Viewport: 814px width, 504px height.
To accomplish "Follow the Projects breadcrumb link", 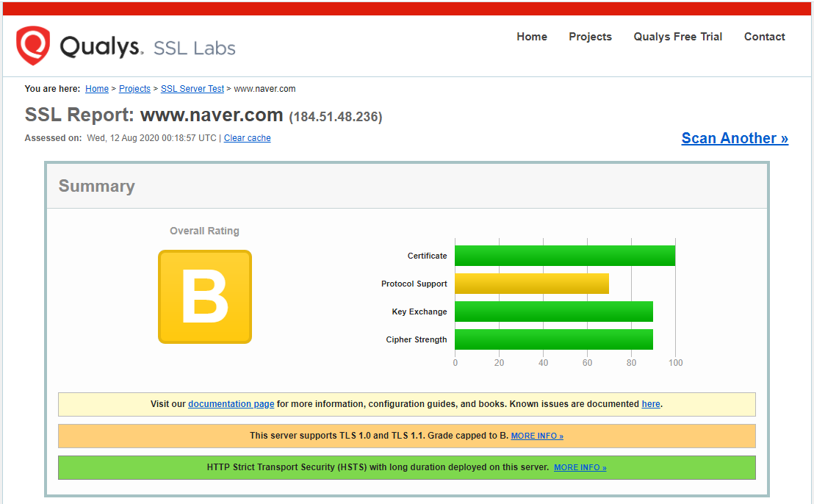I will click(134, 89).
